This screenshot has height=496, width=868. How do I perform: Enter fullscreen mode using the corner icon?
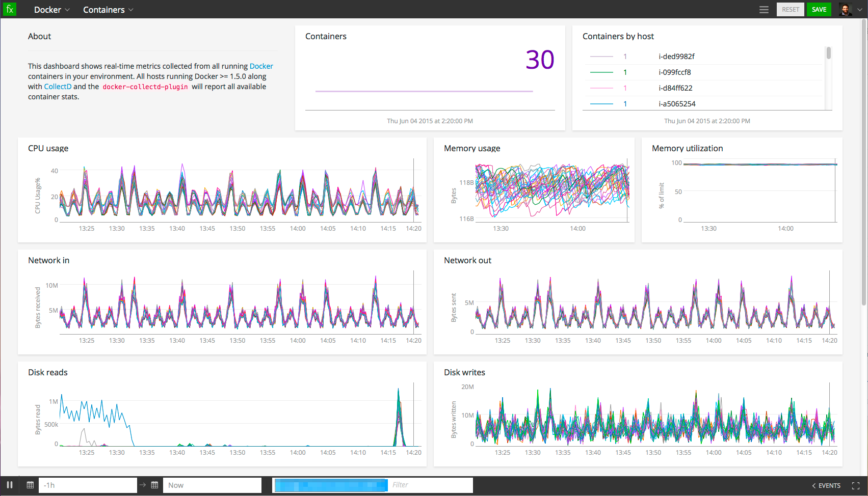856,486
